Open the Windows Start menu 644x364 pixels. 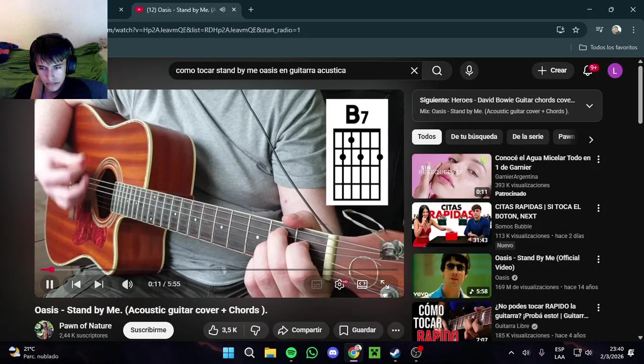(228, 353)
